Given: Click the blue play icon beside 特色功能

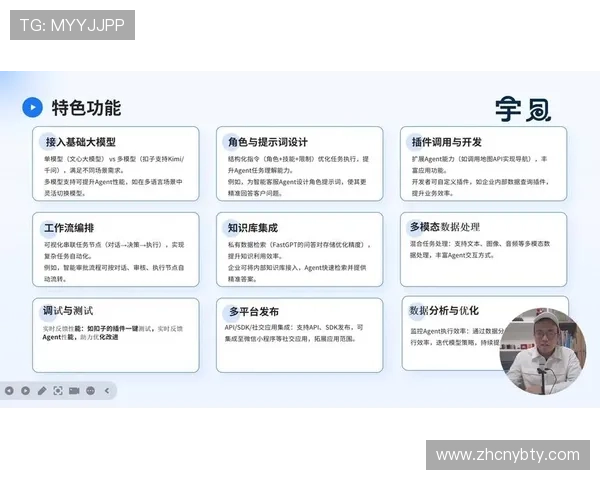Looking at the screenshot, I should tap(32, 107).
